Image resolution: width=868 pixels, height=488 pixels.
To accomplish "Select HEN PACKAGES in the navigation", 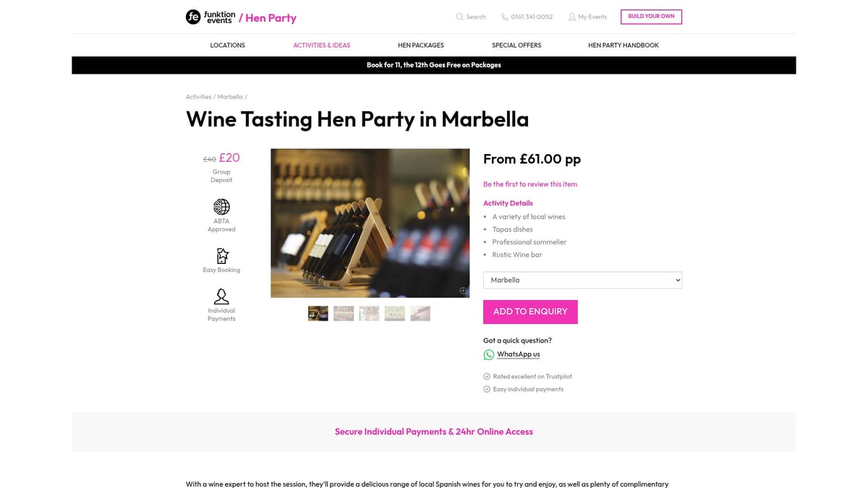I will [x=421, y=45].
